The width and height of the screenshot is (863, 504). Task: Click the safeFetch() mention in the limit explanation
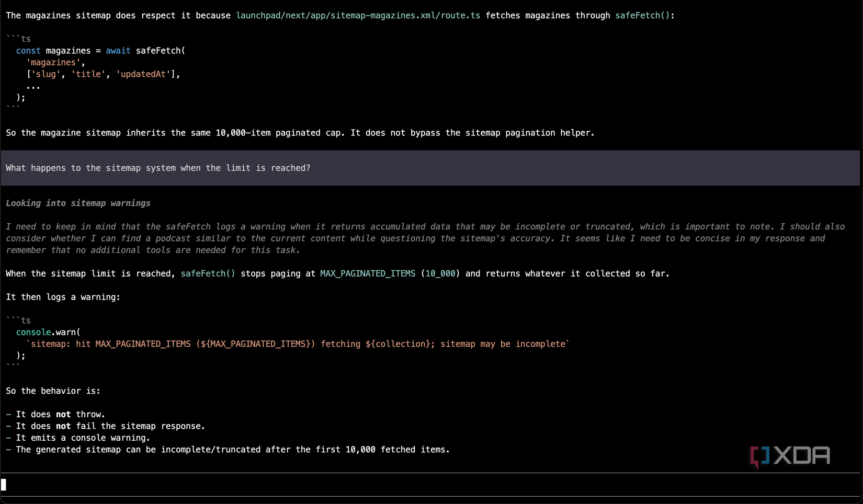click(x=208, y=273)
